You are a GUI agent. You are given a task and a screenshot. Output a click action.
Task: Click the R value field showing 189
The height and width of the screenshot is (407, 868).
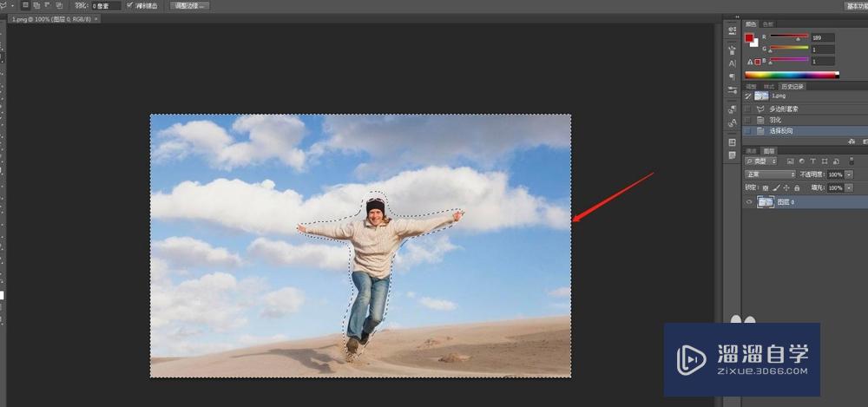point(823,37)
